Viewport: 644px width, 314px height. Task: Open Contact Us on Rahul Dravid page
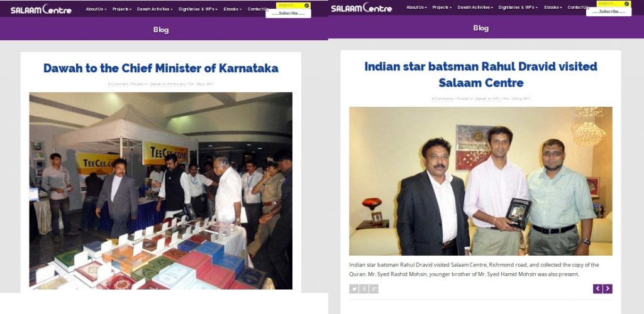(x=578, y=8)
